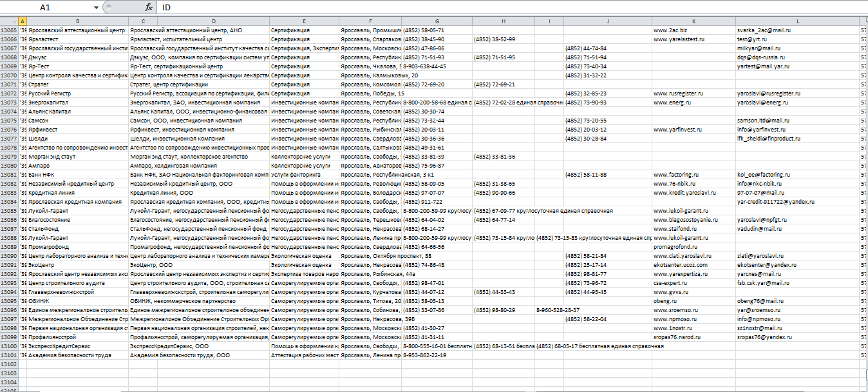Select column H header
Image resolution: width=868 pixels, height=392 pixels.
(504, 21)
